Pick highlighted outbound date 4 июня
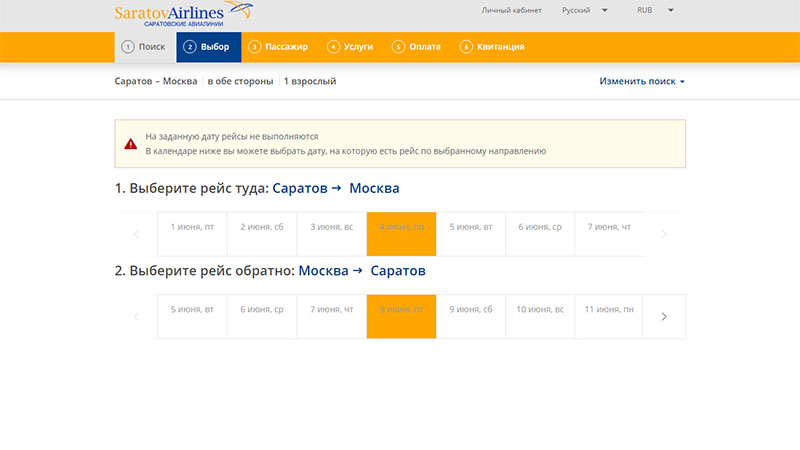 [x=401, y=227]
